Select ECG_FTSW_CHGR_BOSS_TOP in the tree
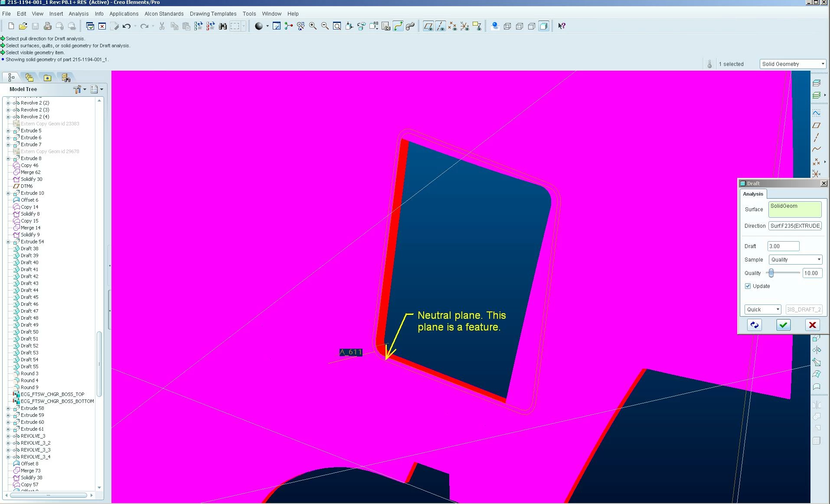 pyautogui.click(x=52, y=394)
